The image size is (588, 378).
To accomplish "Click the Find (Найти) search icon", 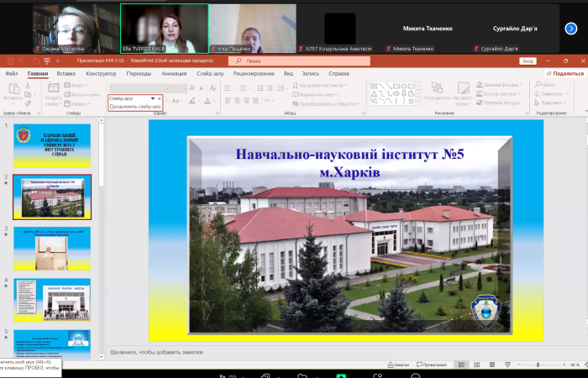I will [x=537, y=85].
